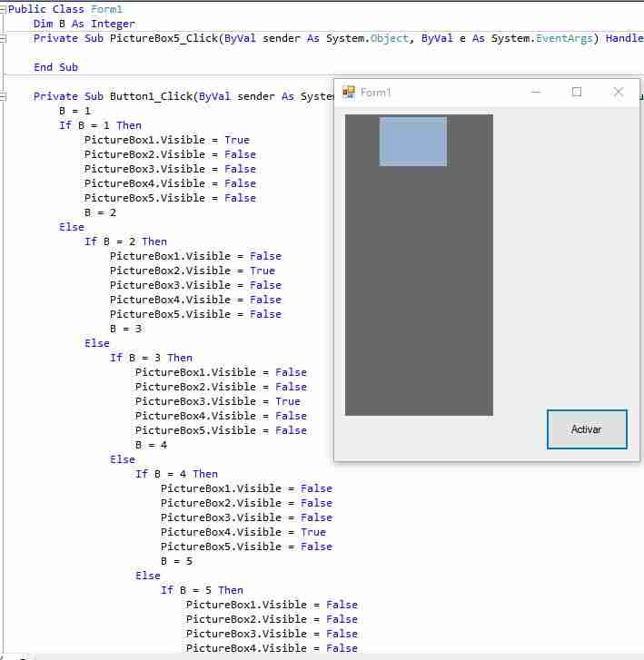
Task: Select the "If B = 1 Then" line
Action: 100,125
